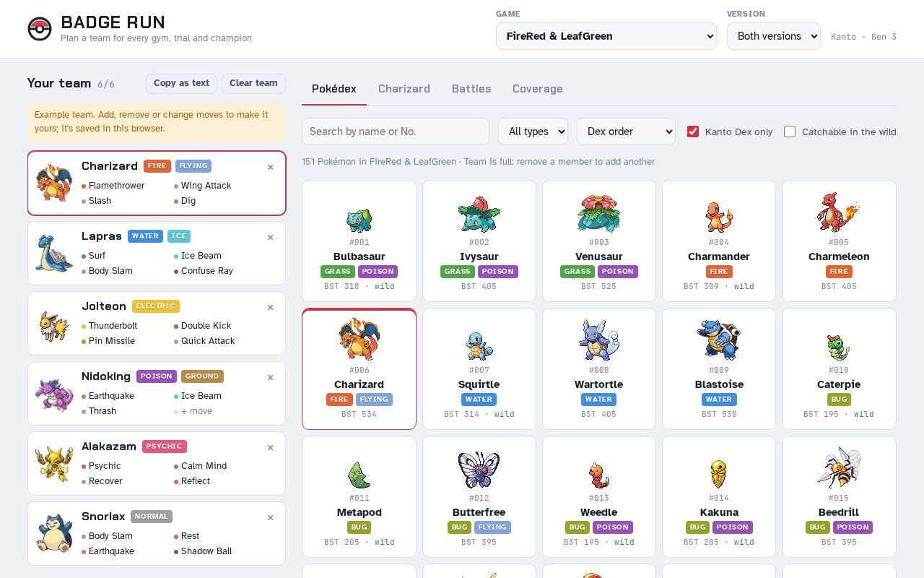Uncheck the Kanto Dex only checkbox
The image size is (924, 578).
coord(693,131)
